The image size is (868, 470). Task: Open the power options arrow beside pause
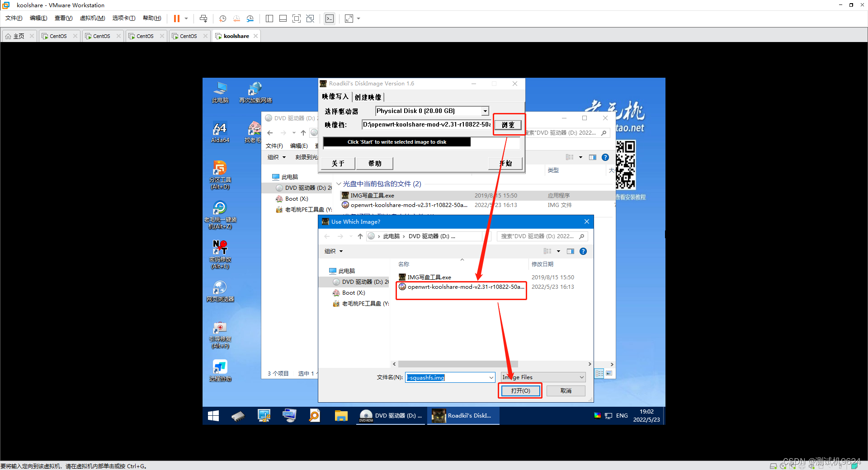click(x=186, y=19)
